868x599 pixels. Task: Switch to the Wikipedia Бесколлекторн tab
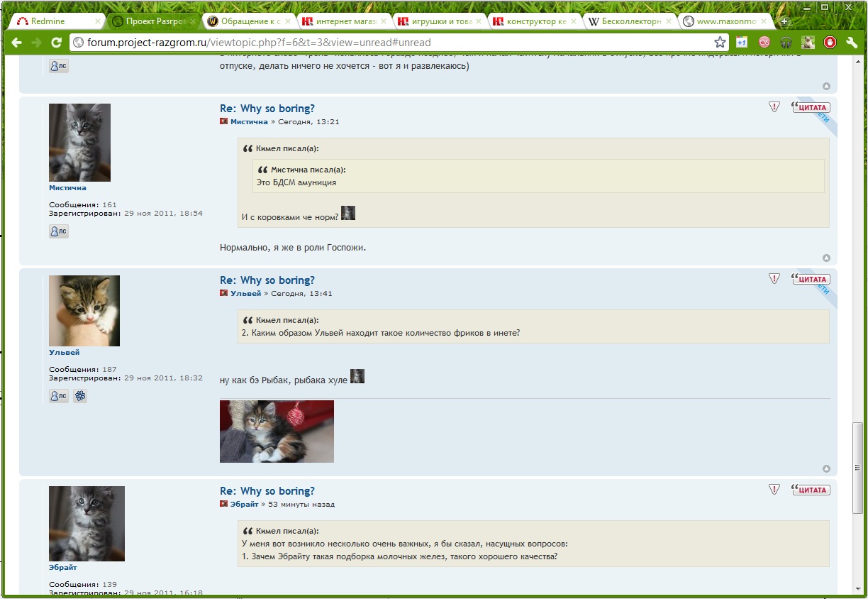(x=628, y=21)
